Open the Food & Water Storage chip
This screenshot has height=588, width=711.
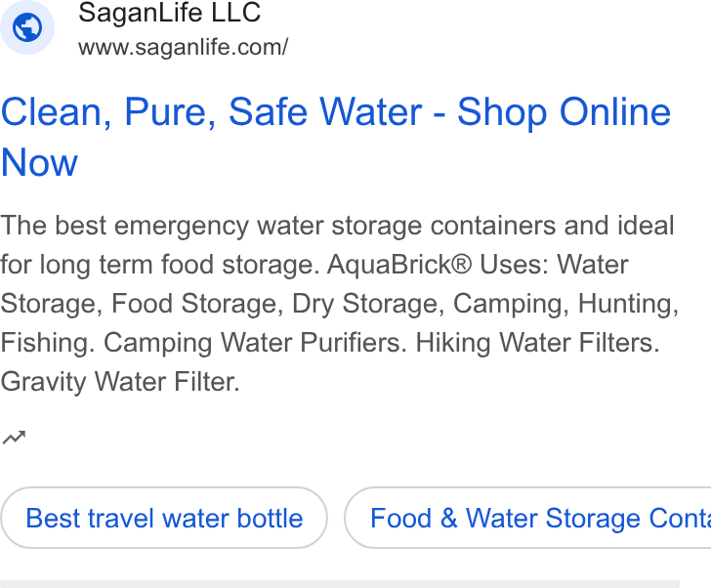click(527, 518)
